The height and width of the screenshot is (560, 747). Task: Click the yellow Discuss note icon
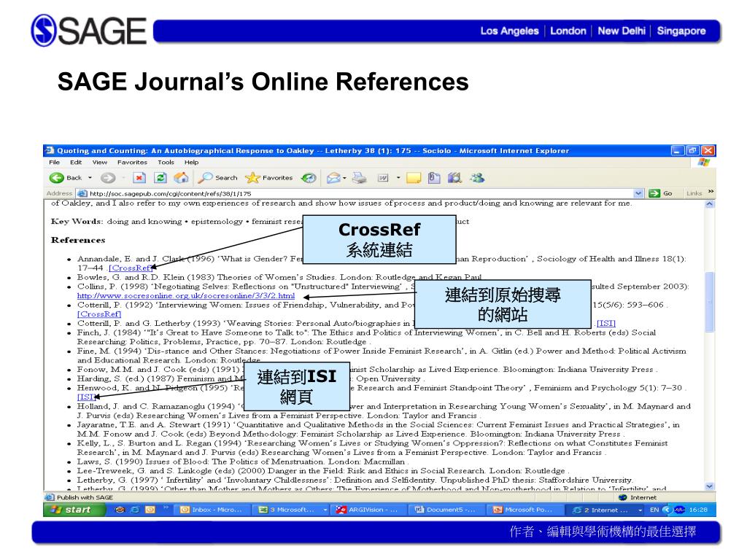(414, 178)
